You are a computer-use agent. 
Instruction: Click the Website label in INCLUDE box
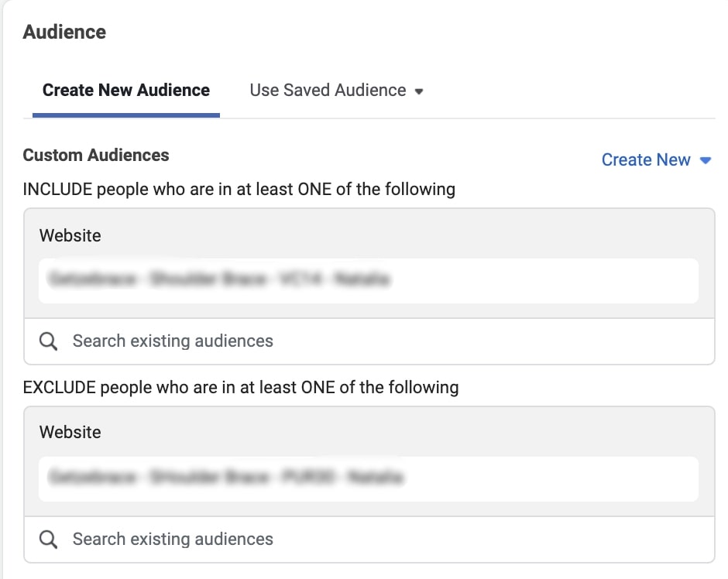pyautogui.click(x=70, y=235)
